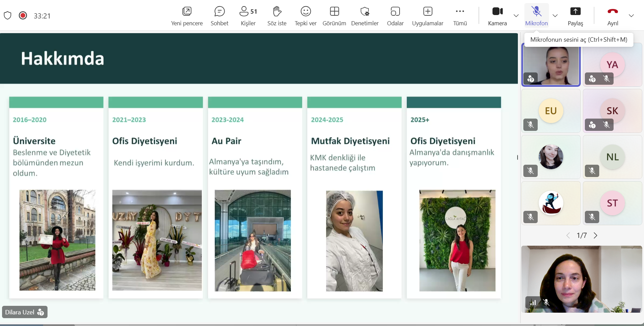Select the EU participant tile
Image resolution: width=644 pixels, height=326 pixels.
pos(551,111)
